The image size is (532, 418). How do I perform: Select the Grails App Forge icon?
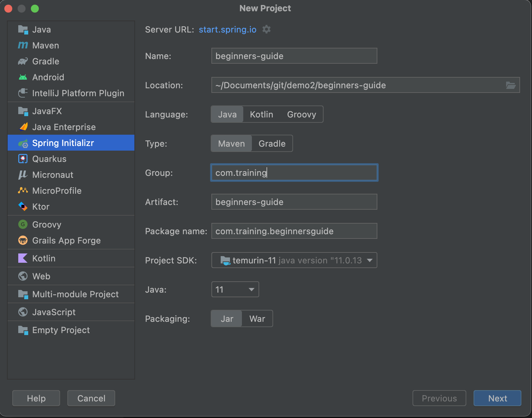tap(22, 240)
